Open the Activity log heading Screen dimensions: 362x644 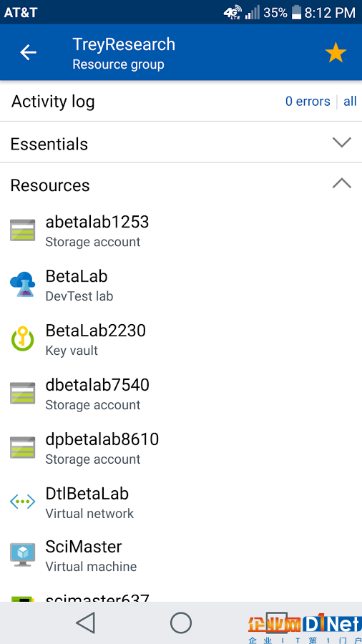(53, 102)
